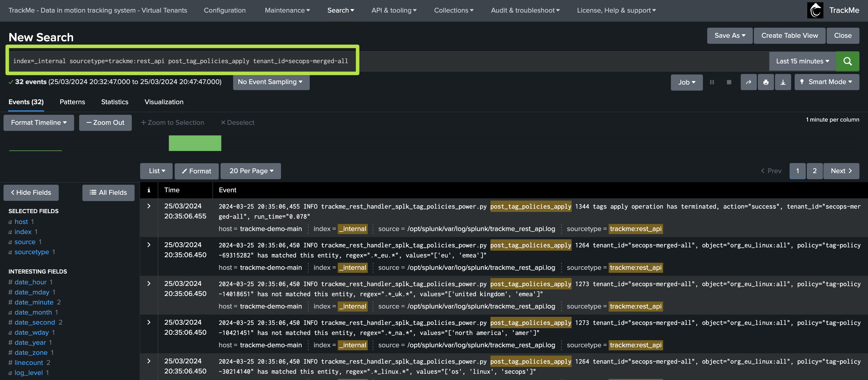Export results with download icon
This screenshot has height=380, width=868.
pyautogui.click(x=783, y=82)
